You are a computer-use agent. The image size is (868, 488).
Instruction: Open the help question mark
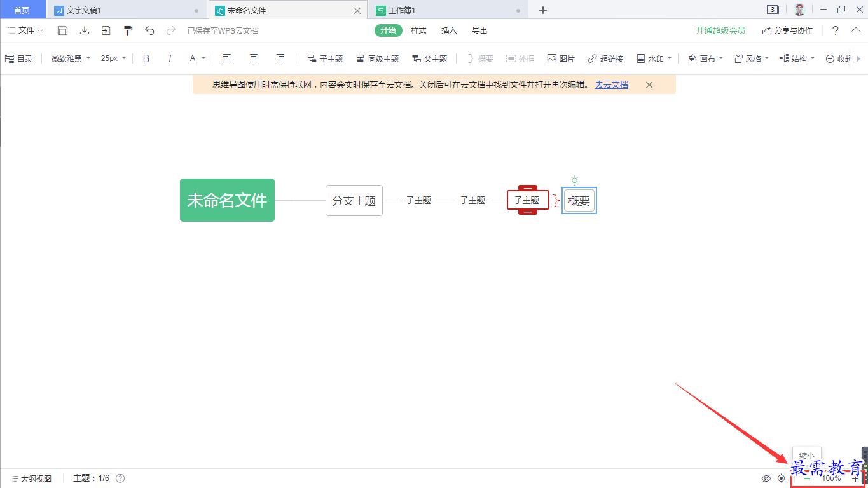coord(836,30)
